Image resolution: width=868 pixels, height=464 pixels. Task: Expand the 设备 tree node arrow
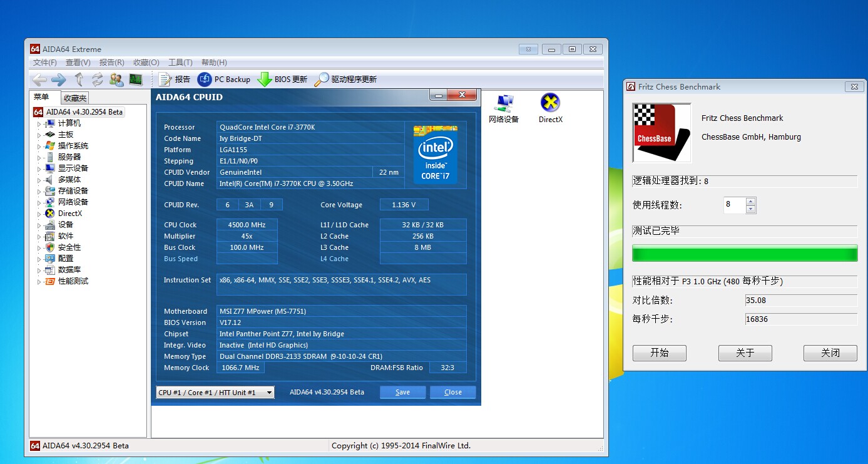click(x=39, y=225)
